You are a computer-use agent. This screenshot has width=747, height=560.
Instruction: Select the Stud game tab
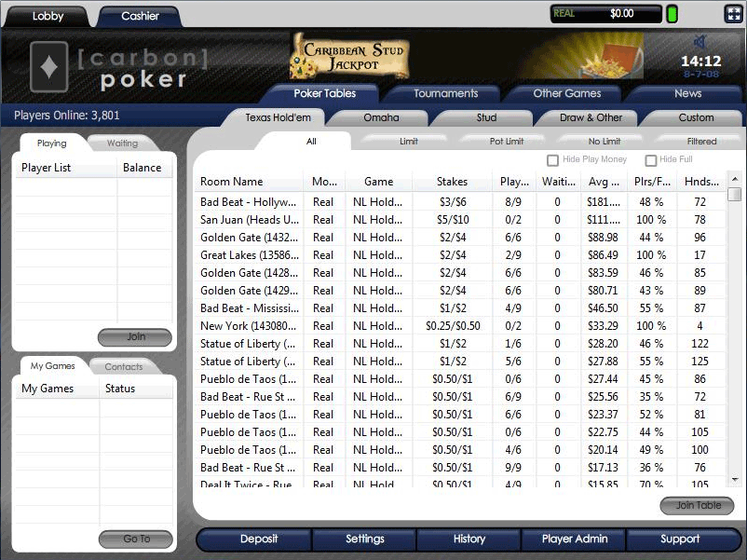coord(486,117)
